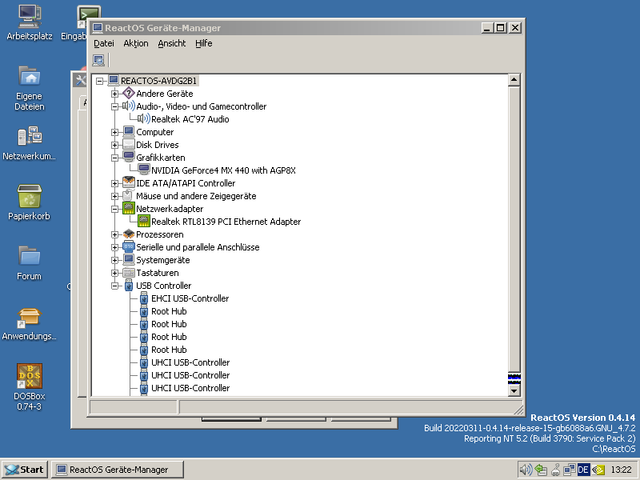Click the Serielle und parallele Anschlüsse icon
Screen dimensions: 640x480
(129, 247)
